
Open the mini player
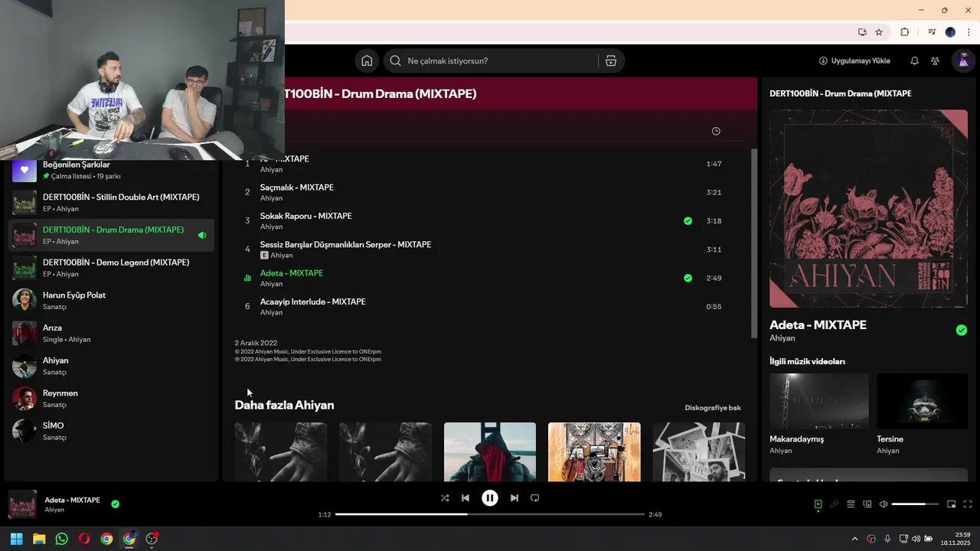pyautogui.click(x=952, y=504)
